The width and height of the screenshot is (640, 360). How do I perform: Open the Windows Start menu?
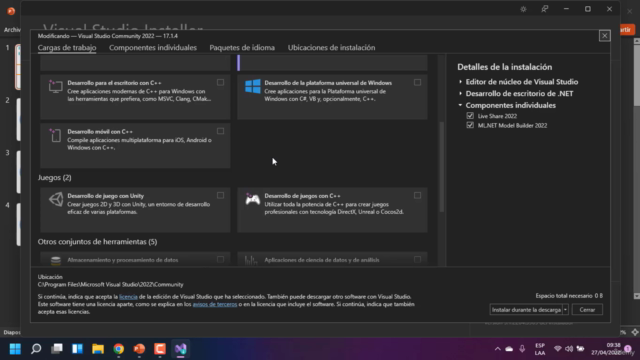coord(16,349)
